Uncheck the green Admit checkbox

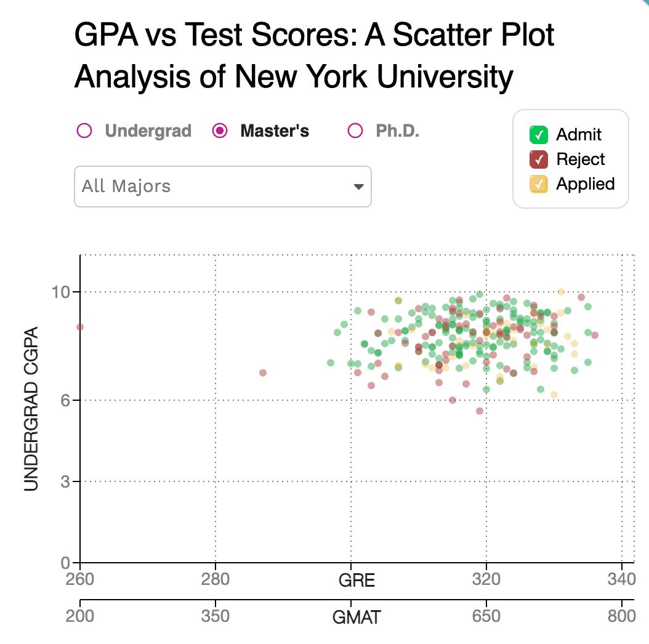[x=539, y=135]
